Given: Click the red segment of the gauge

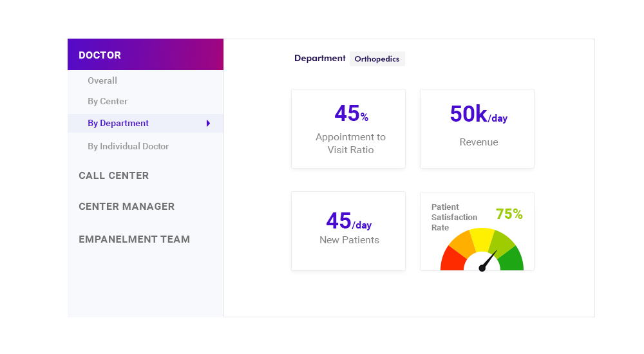Looking at the screenshot, I should 451,259.
